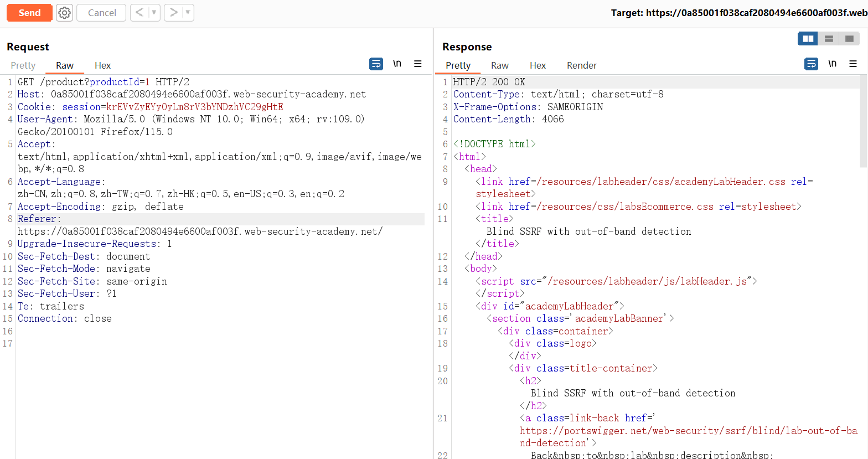Show non-printable characters \n in the Response panel
This screenshot has width=868, height=459.
pos(832,64)
